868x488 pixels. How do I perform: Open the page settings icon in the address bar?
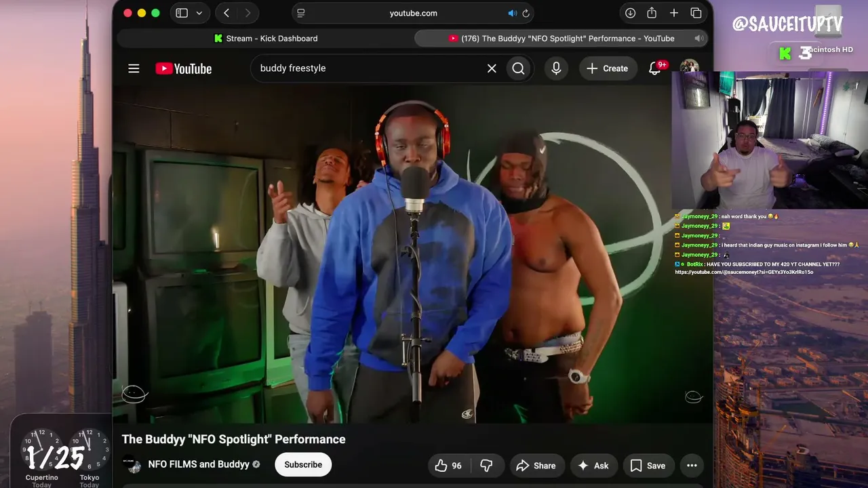pyautogui.click(x=301, y=13)
